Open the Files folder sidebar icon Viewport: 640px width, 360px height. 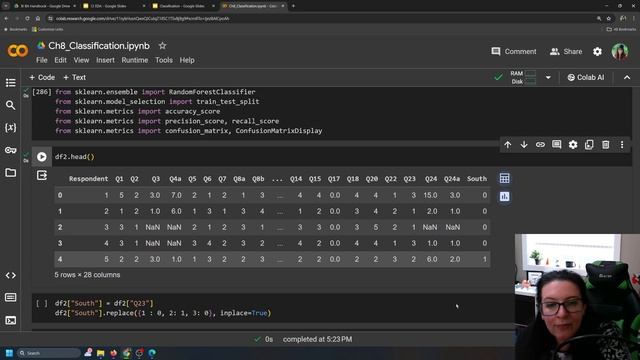coord(11,173)
